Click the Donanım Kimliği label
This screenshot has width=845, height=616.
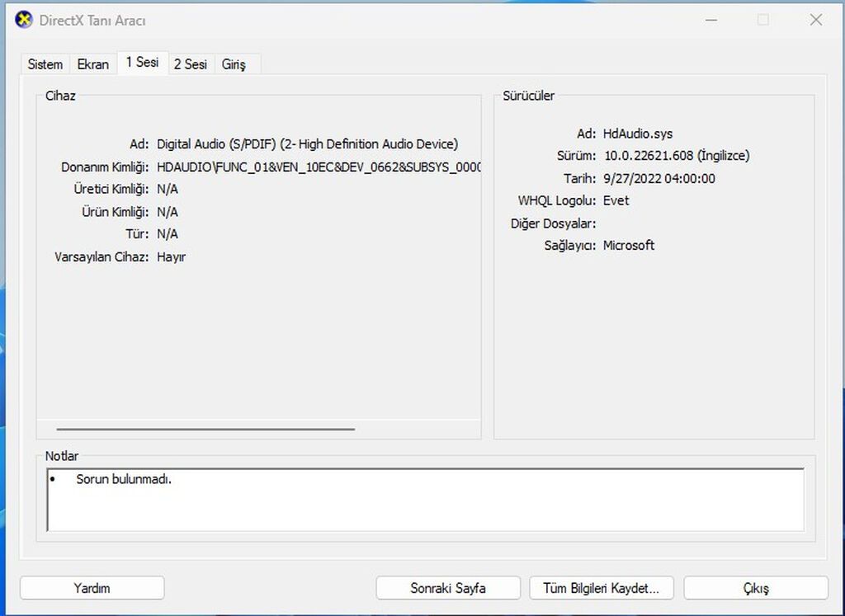coord(105,167)
